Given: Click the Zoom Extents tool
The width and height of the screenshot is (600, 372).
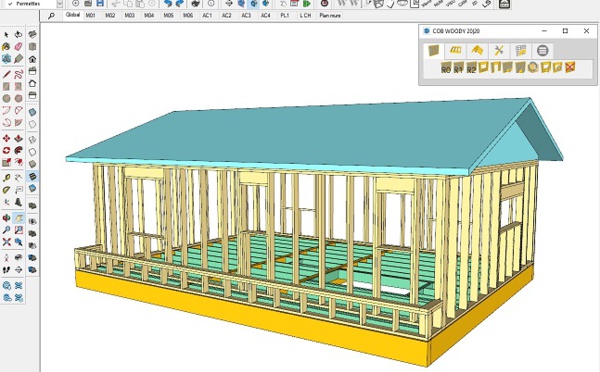Looking at the screenshot, I should [x=6, y=242].
